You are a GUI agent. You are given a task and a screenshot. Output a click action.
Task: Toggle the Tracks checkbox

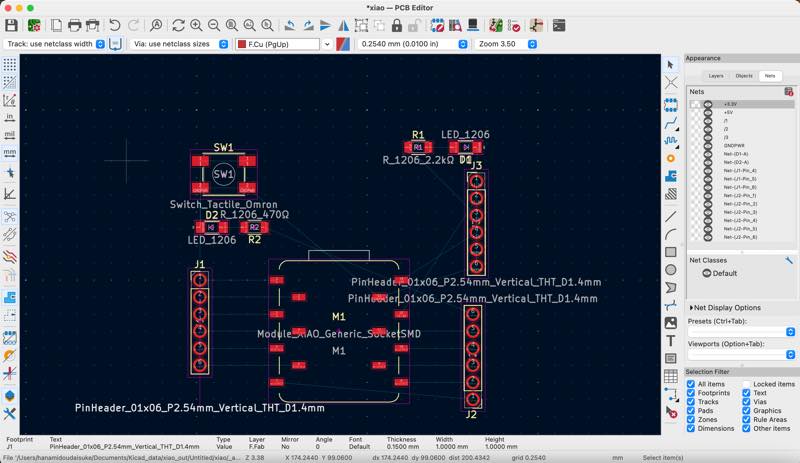coord(691,402)
